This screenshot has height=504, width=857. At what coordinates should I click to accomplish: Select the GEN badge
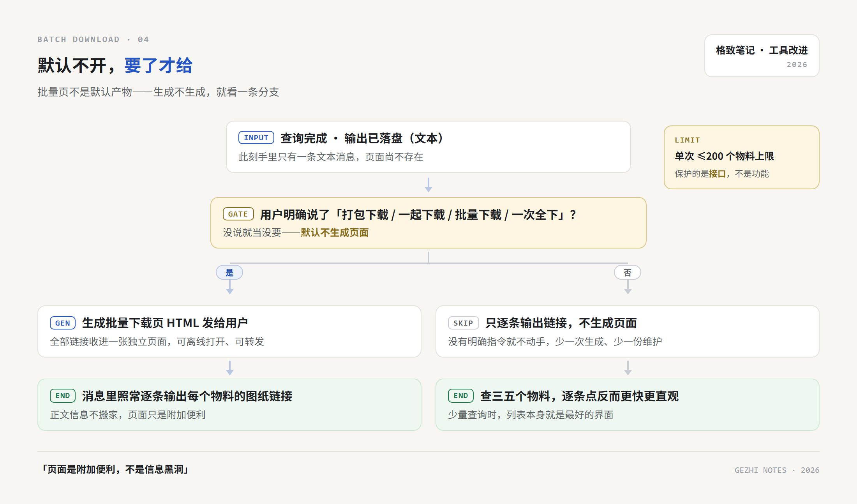[x=63, y=323]
